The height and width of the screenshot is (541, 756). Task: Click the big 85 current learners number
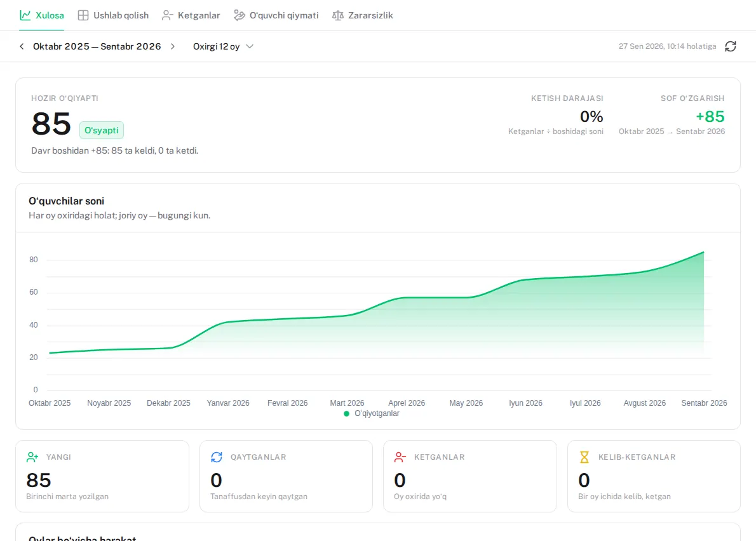[51, 124]
